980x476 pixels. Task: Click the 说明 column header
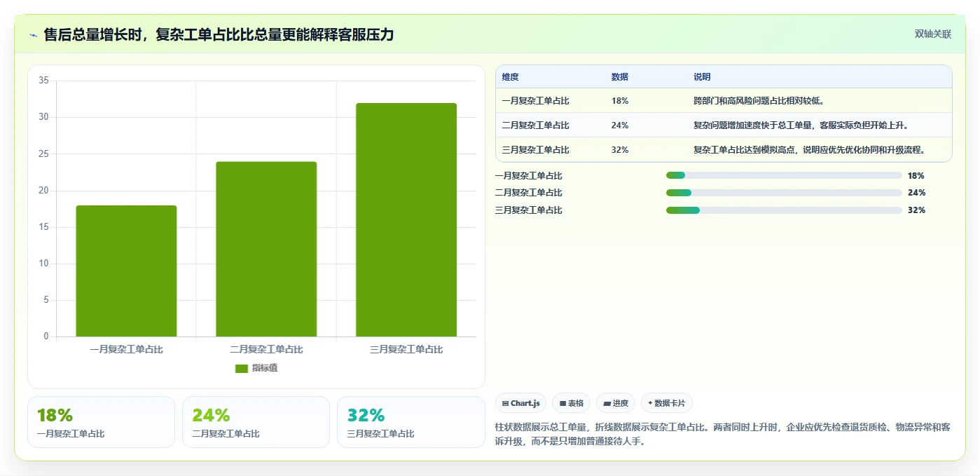tap(702, 77)
